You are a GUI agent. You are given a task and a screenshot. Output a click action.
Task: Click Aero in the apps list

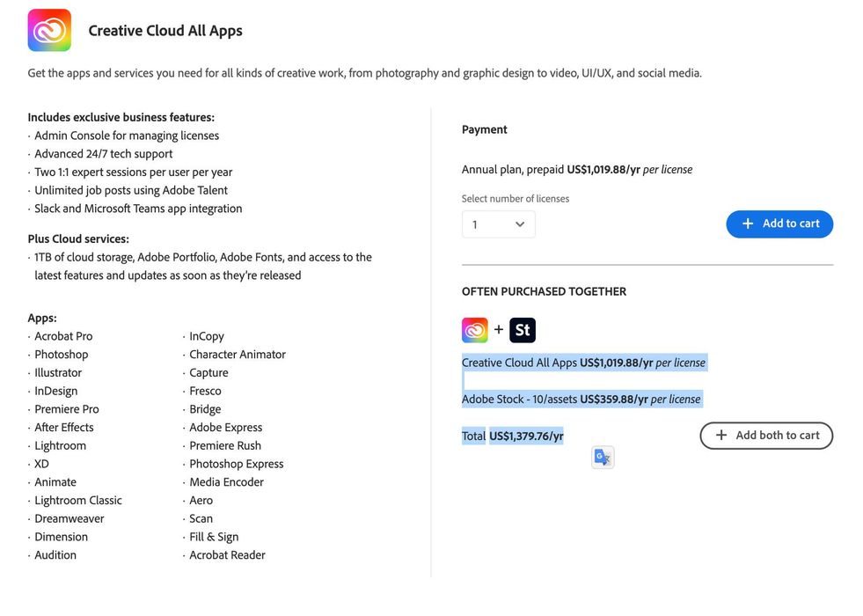[x=201, y=500]
